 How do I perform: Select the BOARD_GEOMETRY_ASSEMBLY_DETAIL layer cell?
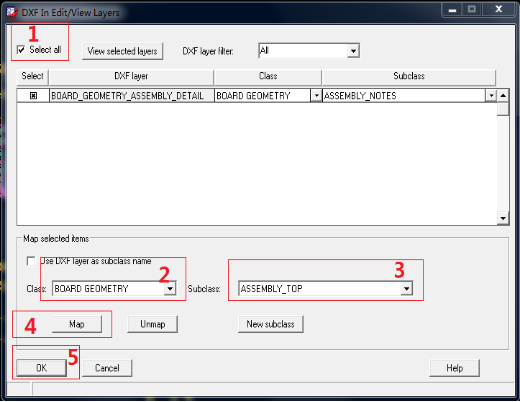(x=131, y=96)
